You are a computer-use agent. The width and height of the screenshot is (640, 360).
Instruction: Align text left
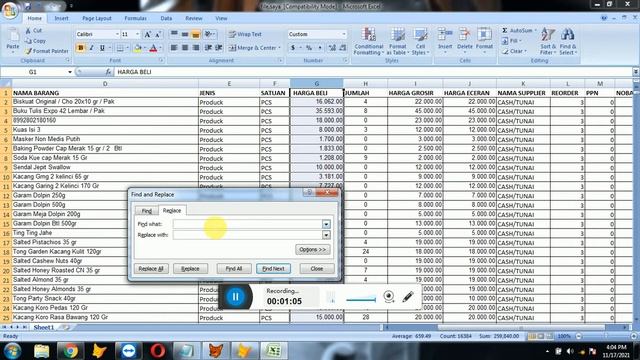(x=174, y=48)
